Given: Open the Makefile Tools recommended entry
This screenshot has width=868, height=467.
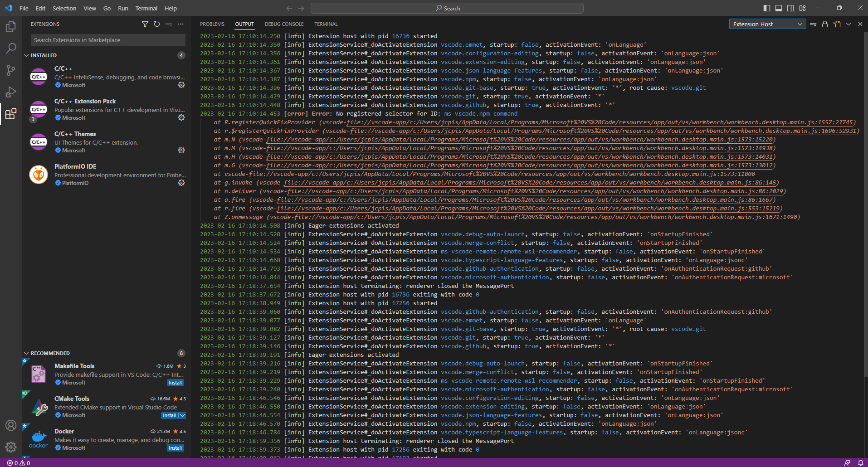Looking at the screenshot, I should 107,374.
